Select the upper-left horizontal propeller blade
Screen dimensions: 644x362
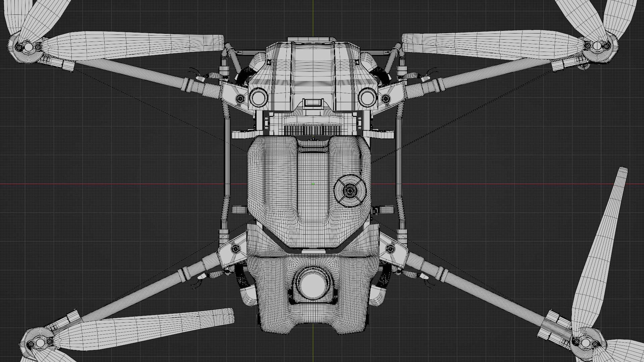[x=134, y=45]
